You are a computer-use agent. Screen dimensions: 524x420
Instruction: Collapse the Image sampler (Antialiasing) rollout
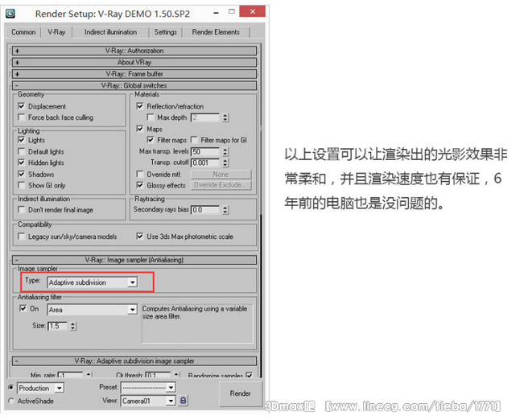pos(134,260)
